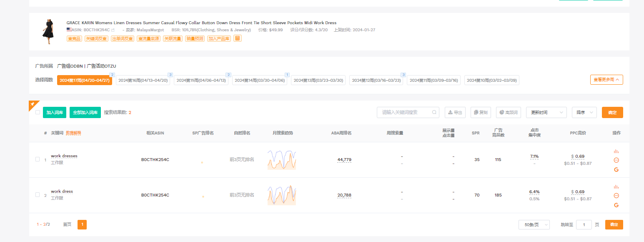644x242 pixels.
Task: Click the monthly search trend chart for work dresses
Action: pos(282,160)
